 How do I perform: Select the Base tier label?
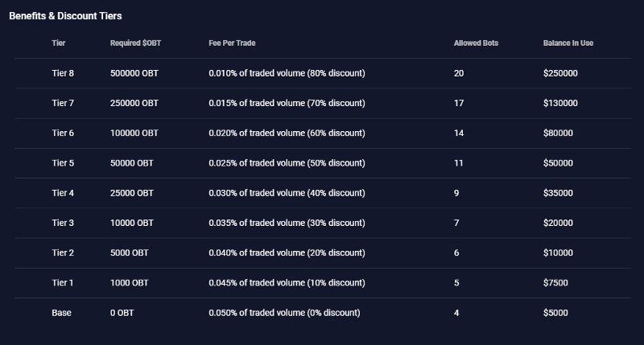(61, 312)
